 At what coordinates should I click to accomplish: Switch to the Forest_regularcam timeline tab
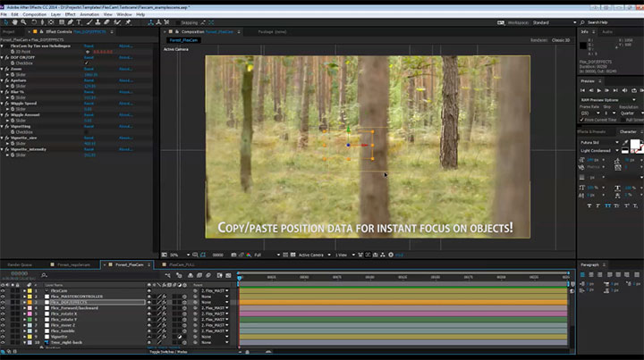point(73,265)
